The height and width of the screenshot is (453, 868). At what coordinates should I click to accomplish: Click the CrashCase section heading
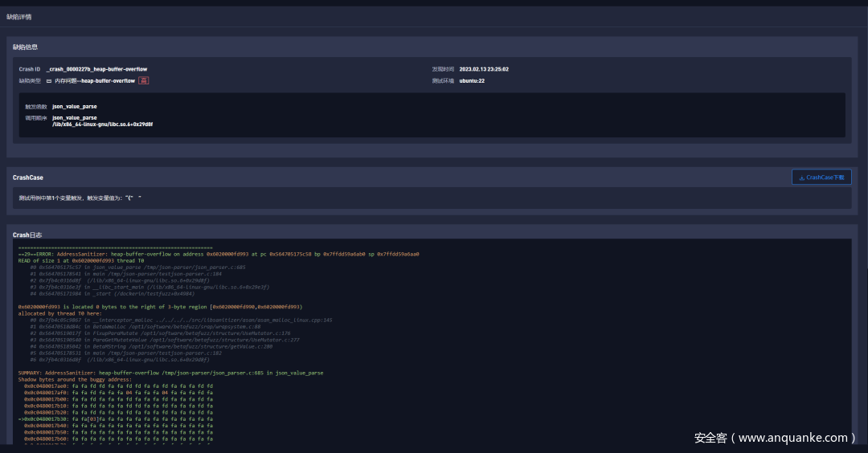pyautogui.click(x=28, y=178)
